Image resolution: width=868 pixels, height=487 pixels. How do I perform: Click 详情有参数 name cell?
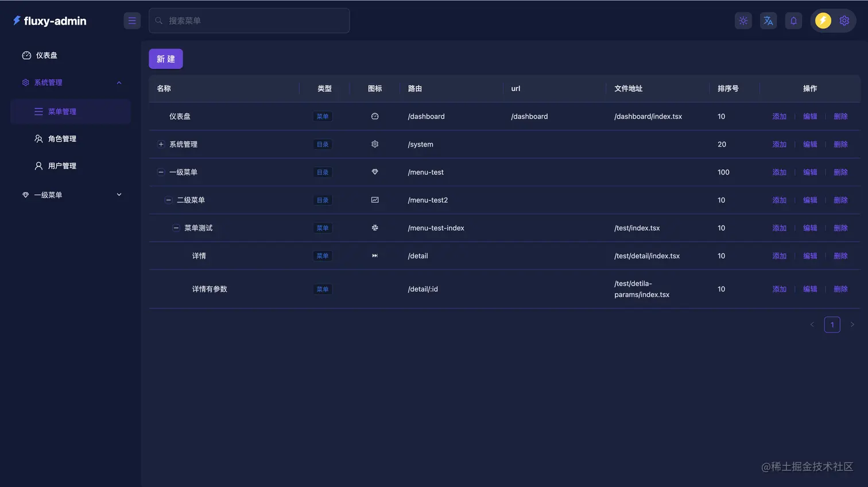(x=210, y=289)
